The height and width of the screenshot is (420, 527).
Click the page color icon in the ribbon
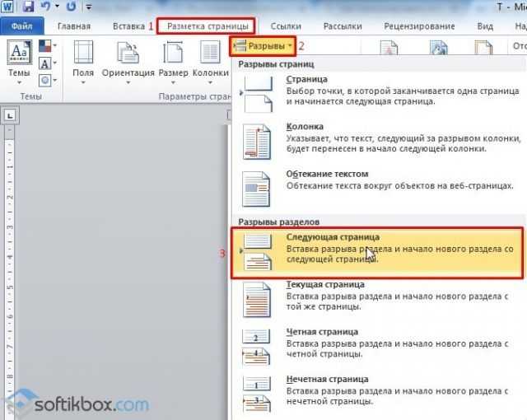coord(439,48)
